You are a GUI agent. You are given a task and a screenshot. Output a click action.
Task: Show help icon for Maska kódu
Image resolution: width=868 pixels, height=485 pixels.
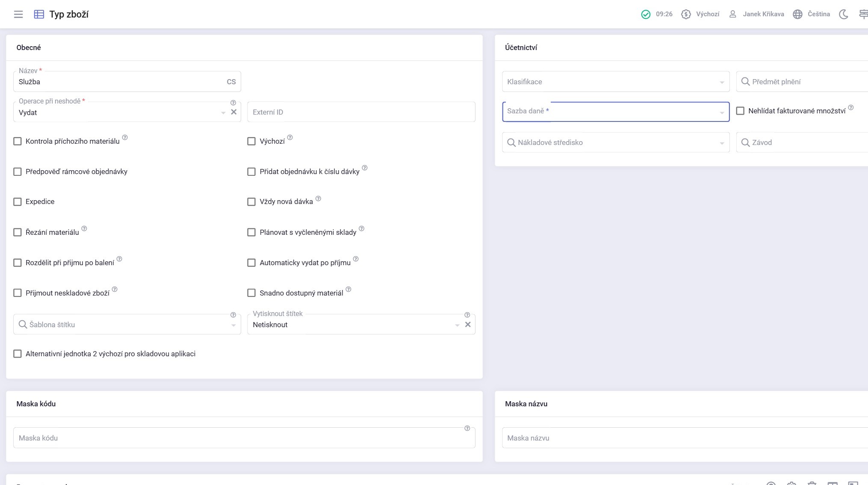point(467,429)
